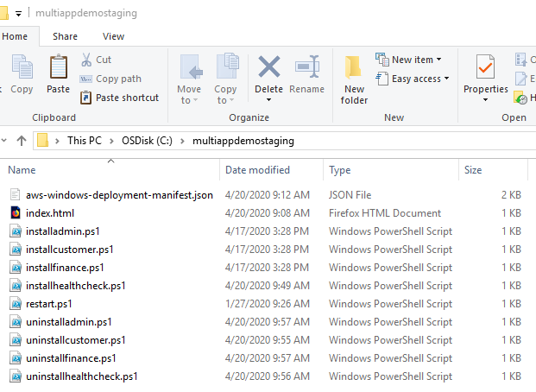Click the New folder icon

point(353,67)
